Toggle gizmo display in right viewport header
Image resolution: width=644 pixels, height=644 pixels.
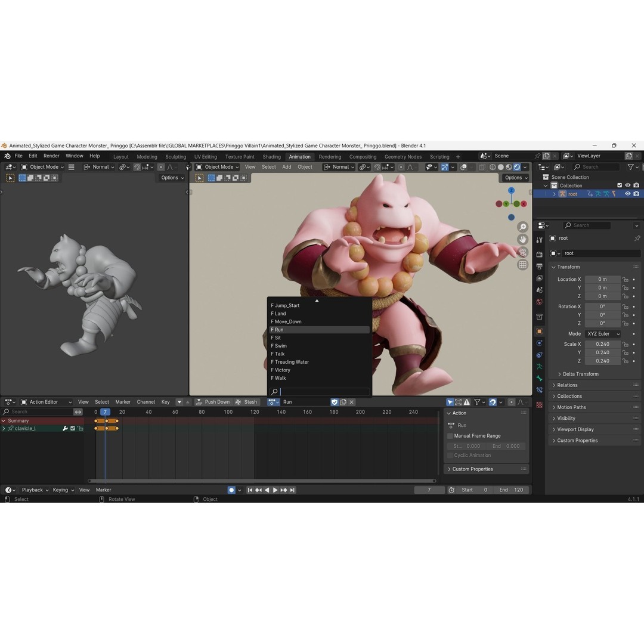coord(445,167)
